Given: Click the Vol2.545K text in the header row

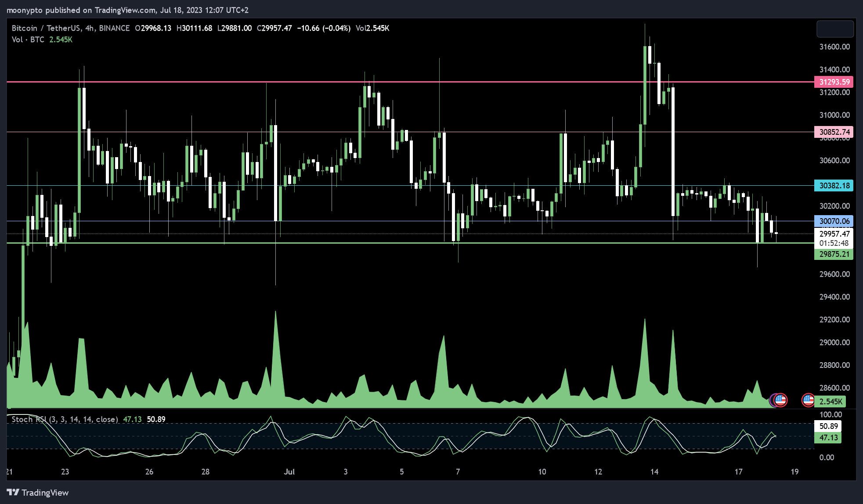Looking at the screenshot, I should coord(372,28).
